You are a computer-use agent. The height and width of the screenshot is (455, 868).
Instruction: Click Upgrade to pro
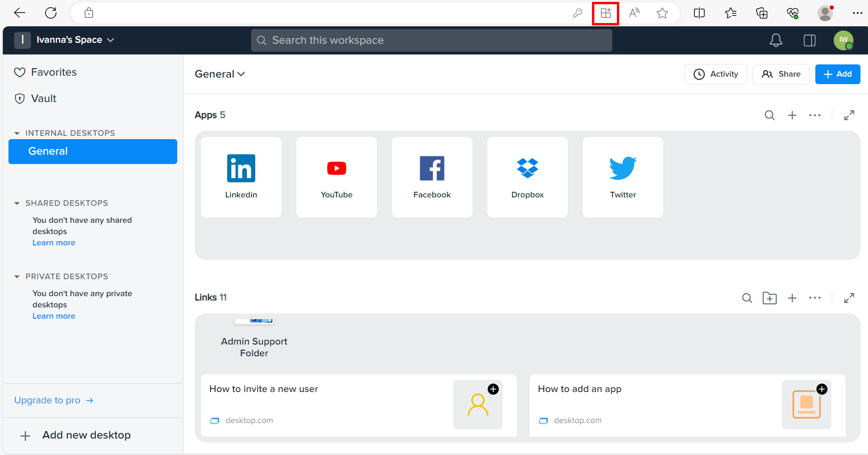point(47,400)
